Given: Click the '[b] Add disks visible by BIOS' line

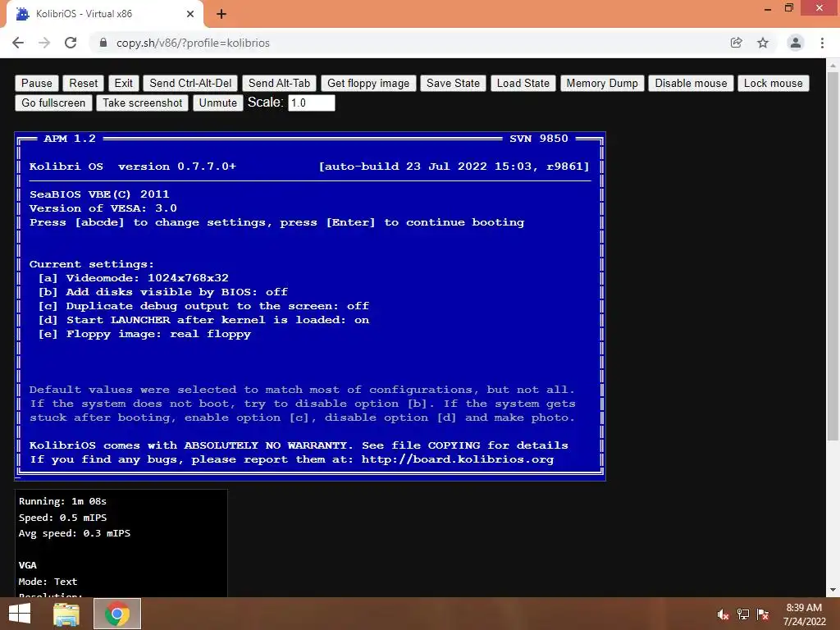Looking at the screenshot, I should [163, 292].
